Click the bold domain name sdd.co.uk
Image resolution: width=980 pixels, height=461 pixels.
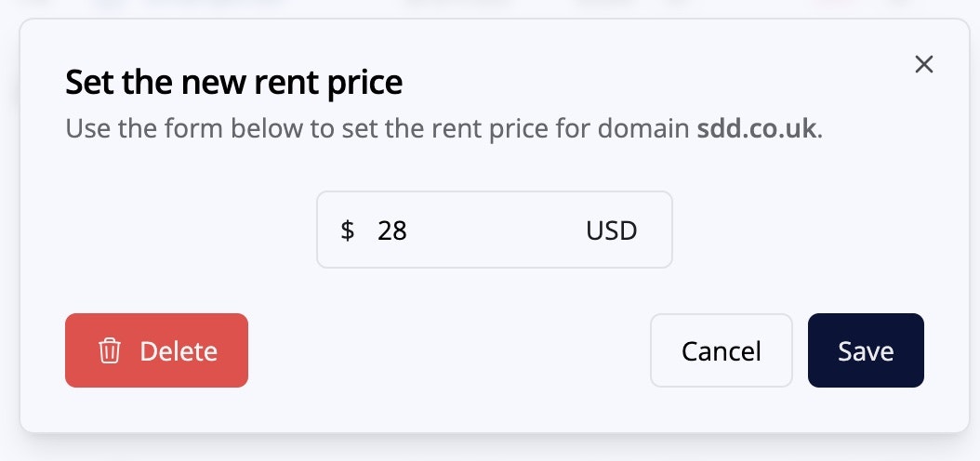pyautogui.click(x=758, y=127)
